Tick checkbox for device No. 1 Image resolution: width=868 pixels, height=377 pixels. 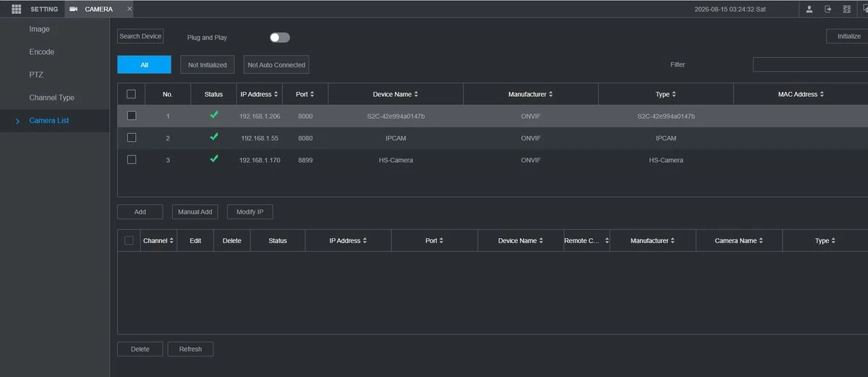tap(131, 115)
